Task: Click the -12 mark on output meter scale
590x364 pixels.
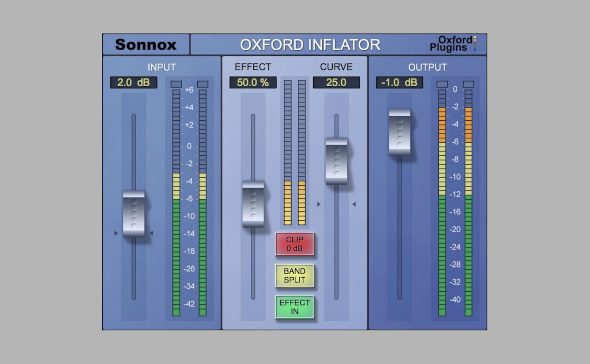Action: [x=455, y=194]
